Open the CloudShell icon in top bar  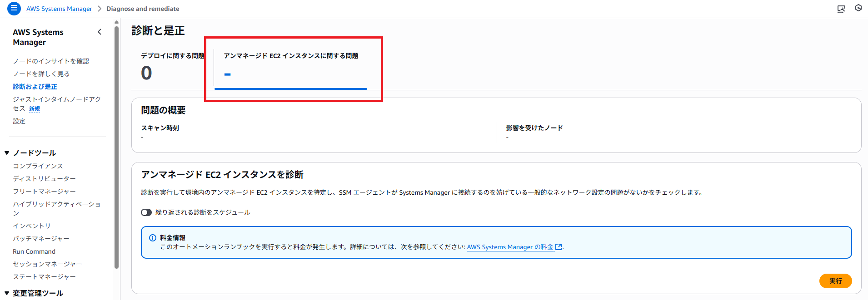point(841,9)
